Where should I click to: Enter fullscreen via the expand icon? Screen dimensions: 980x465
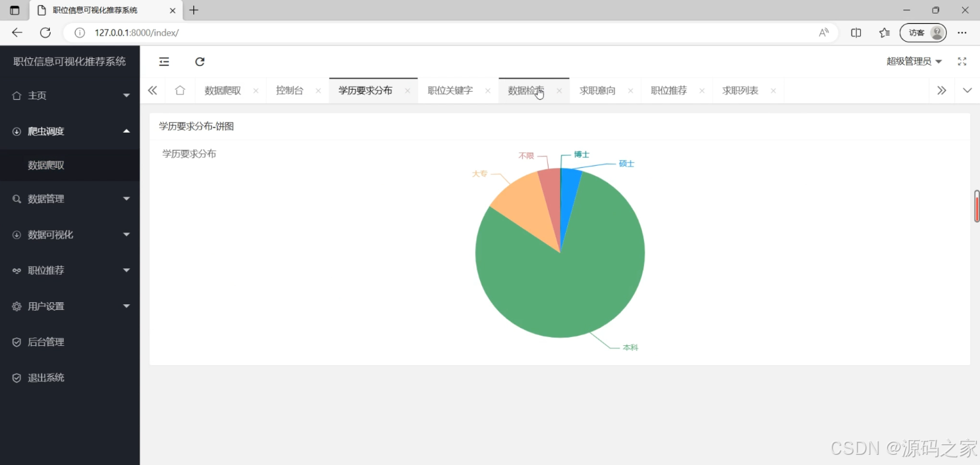tap(962, 61)
